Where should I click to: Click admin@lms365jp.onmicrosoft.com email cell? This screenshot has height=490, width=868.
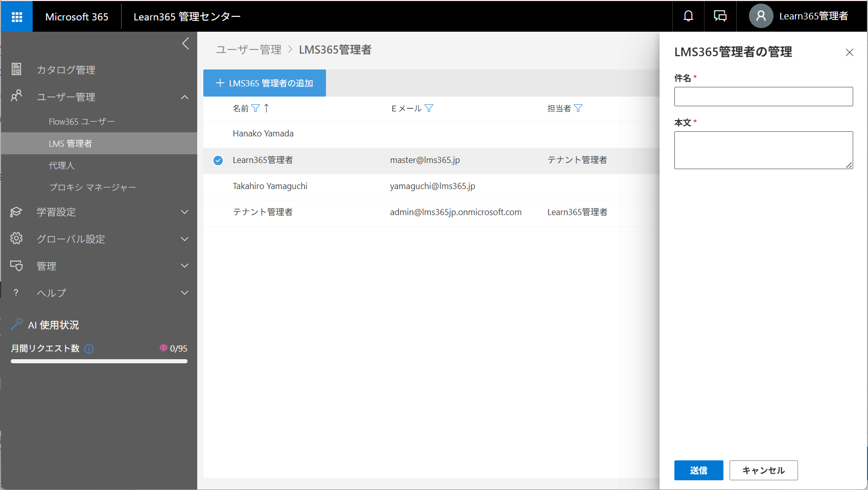(456, 212)
